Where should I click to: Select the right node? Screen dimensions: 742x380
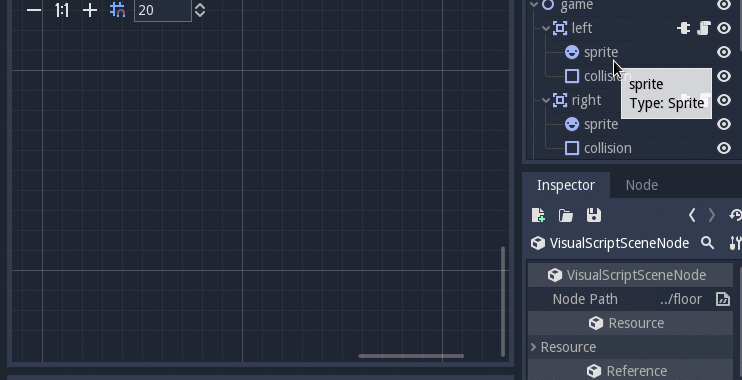click(x=586, y=100)
